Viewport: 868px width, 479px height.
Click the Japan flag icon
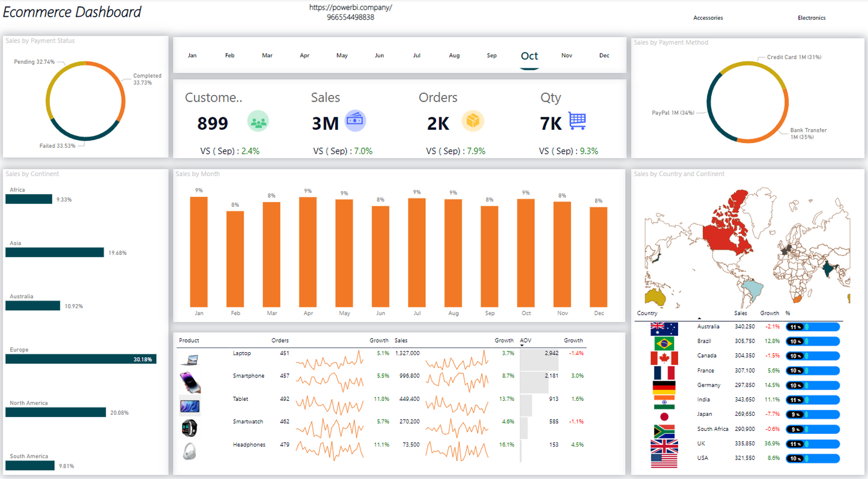664,416
